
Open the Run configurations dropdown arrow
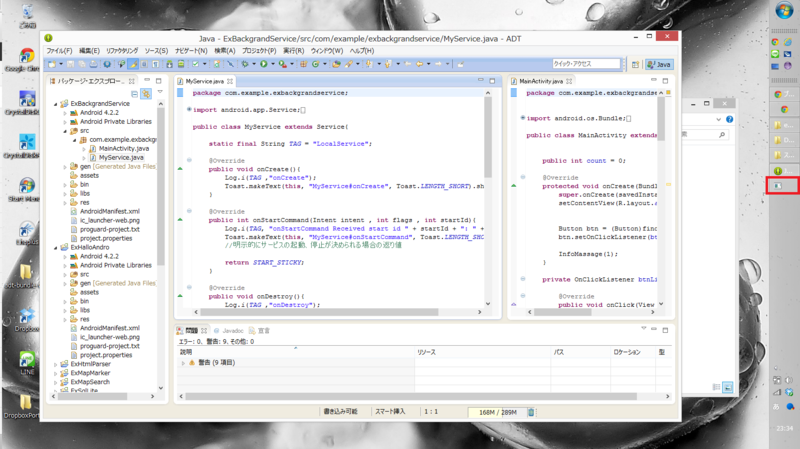coord(273,64)
